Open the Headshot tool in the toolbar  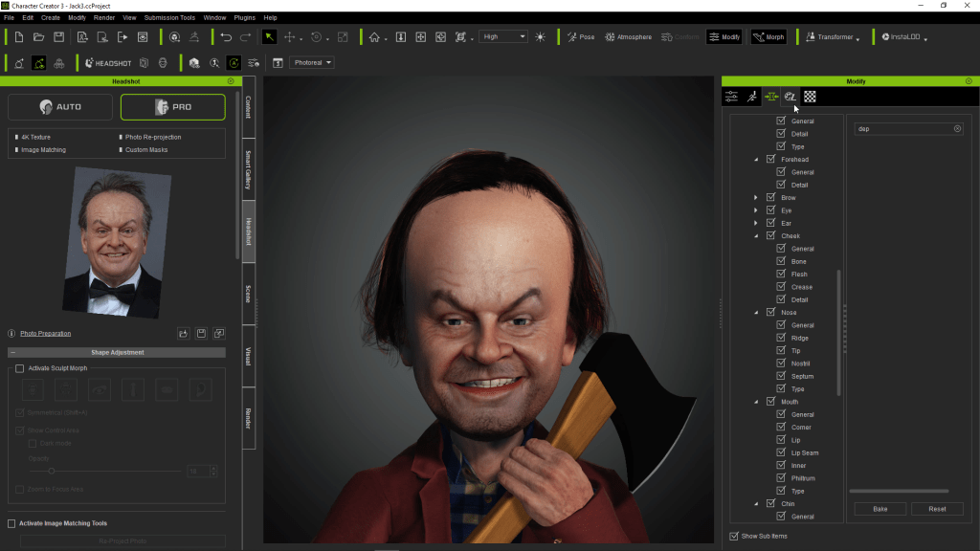coord(109,63)
